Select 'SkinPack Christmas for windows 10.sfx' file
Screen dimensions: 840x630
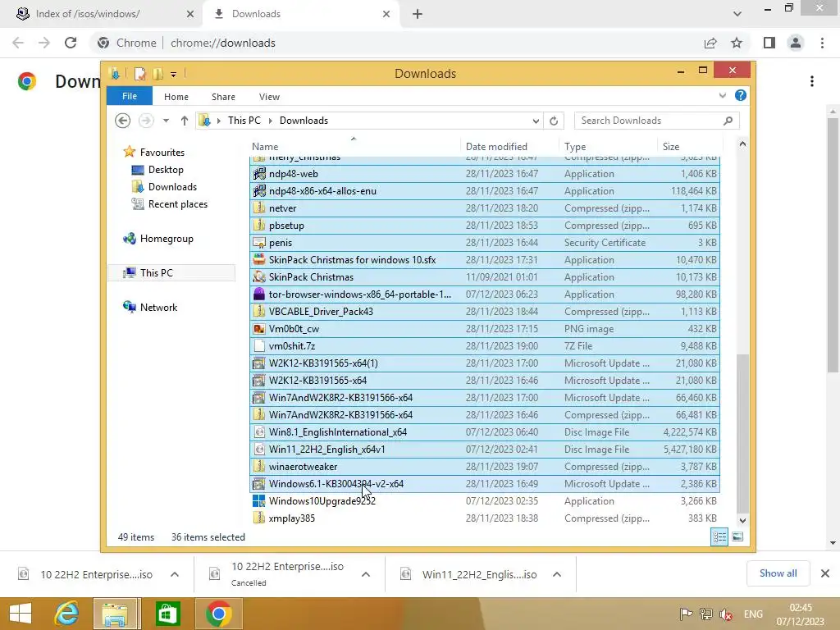pyautogui.click(x=484, y=260)
